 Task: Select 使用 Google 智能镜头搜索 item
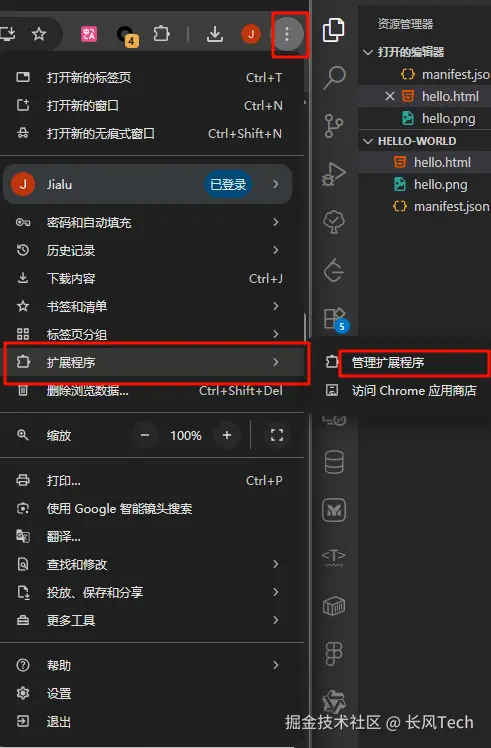point(152,509)
